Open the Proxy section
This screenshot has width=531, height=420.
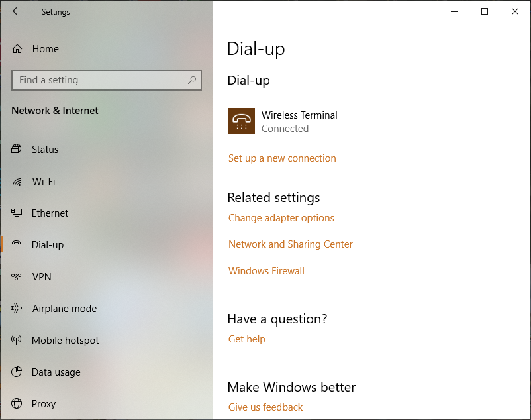[44, 404]
